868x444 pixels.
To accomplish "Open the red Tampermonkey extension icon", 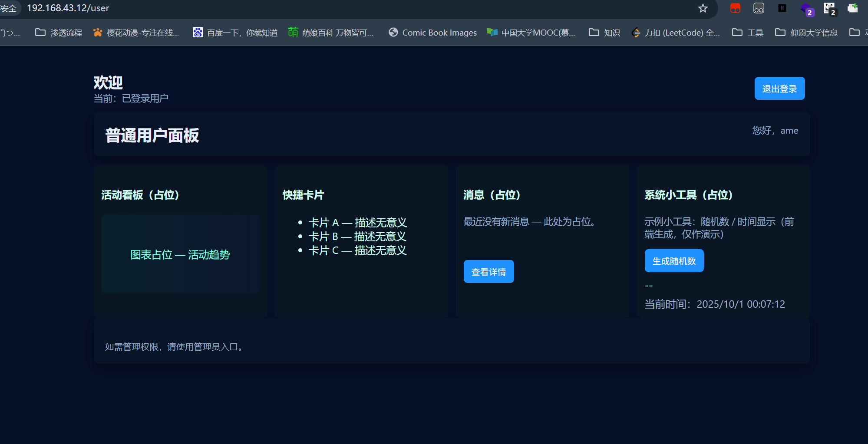I will [x=735, y=8].
